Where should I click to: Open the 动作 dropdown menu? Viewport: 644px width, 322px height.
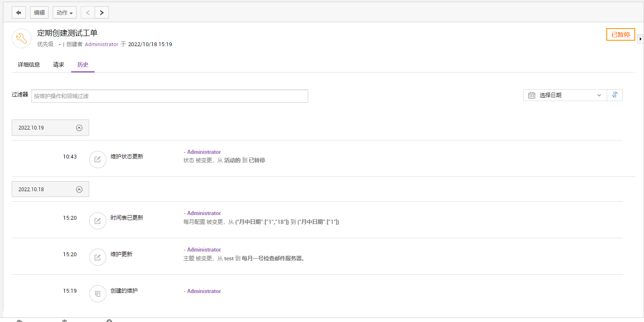pyautogui.click(x=64, y=13)
